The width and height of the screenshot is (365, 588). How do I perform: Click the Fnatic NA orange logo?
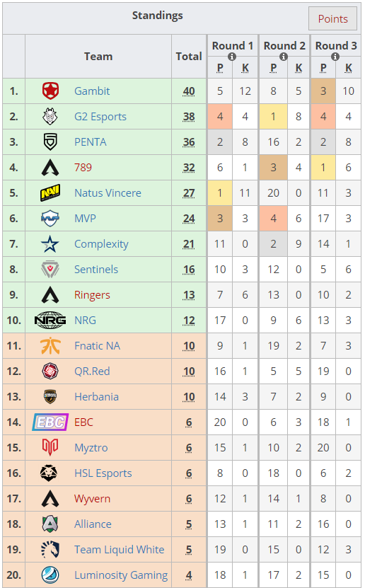point(50,346)
